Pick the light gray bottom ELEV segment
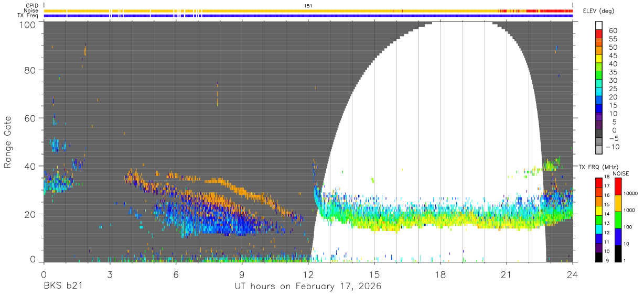644x297 pixels. (599, 150)
